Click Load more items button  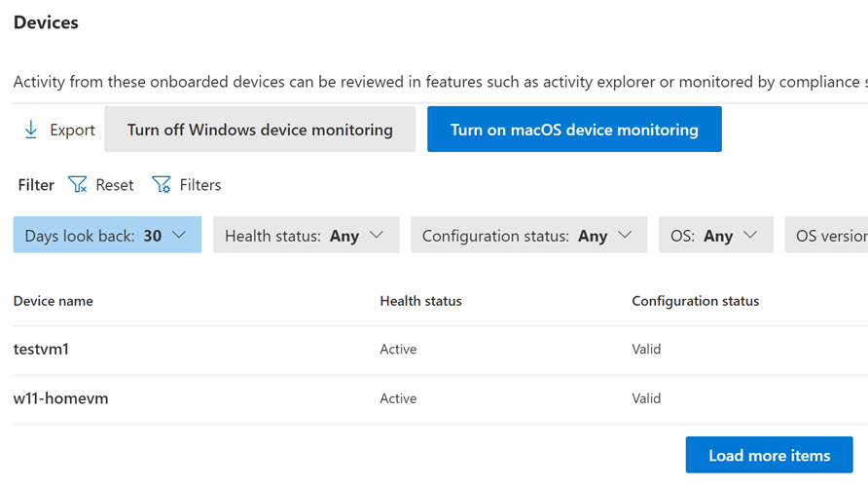tap(769, 455)
